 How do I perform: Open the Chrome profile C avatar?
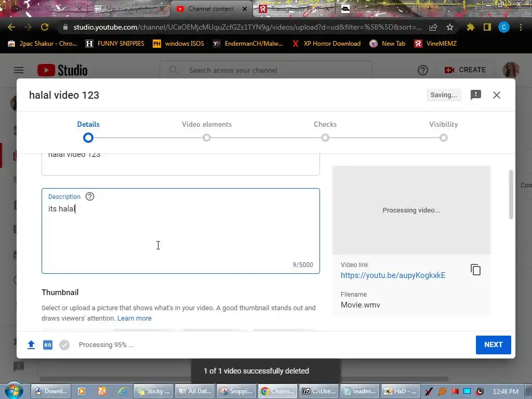pos(504,27)
